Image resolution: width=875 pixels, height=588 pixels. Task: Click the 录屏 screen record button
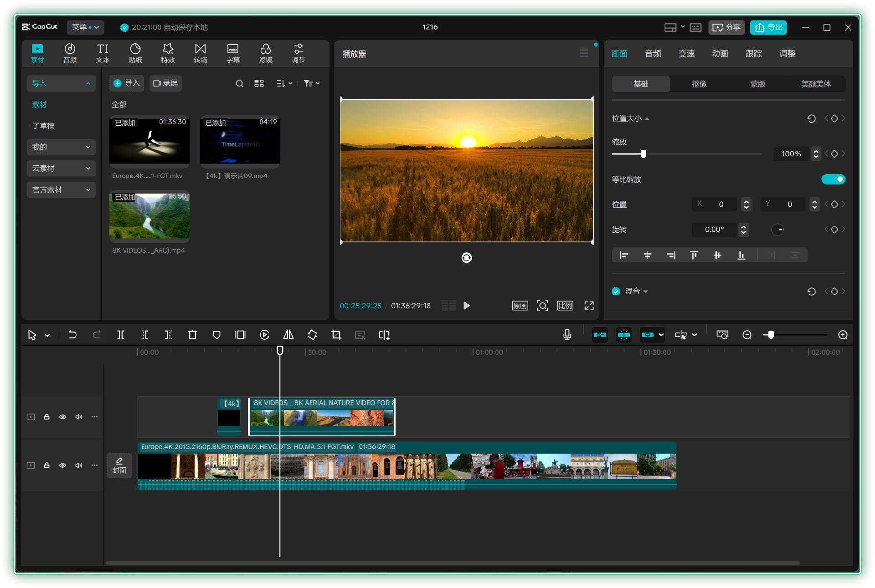pos(165,83)
